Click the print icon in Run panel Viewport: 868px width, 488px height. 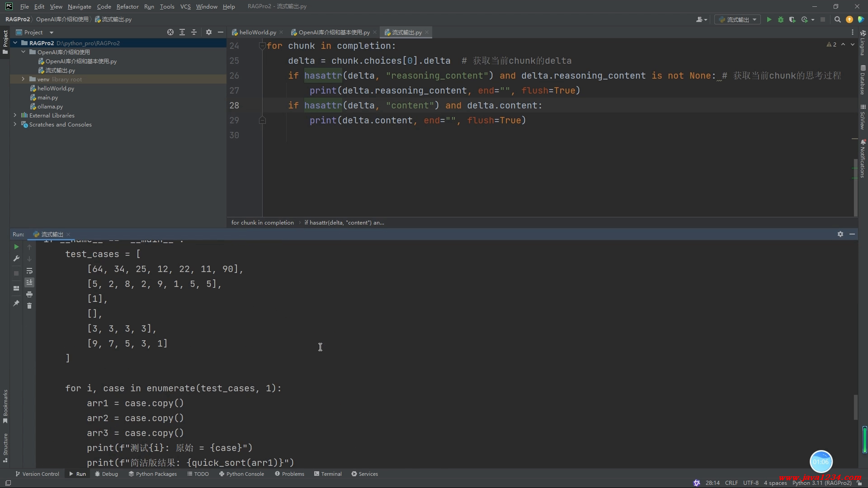tap(29, 294)
